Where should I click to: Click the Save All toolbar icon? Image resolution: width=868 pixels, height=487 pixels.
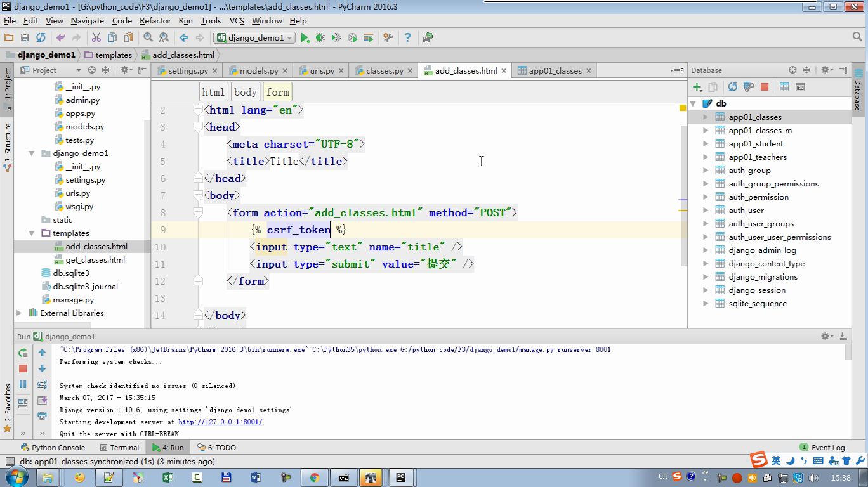tap(25, 38)
